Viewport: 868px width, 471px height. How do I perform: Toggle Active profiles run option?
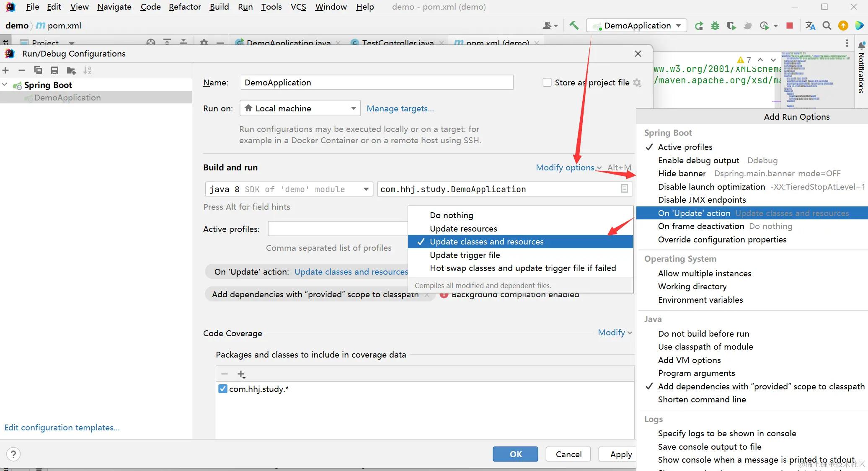tap(685, 147)
